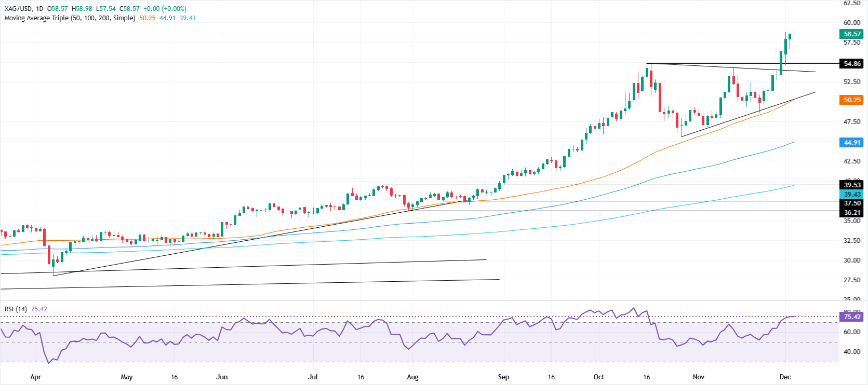Image resolution: width=868 pixels, height=385 pixels.
Task: Click the 37.50 support level price tag
Action: pyautogui.click(x=852, y=203)
